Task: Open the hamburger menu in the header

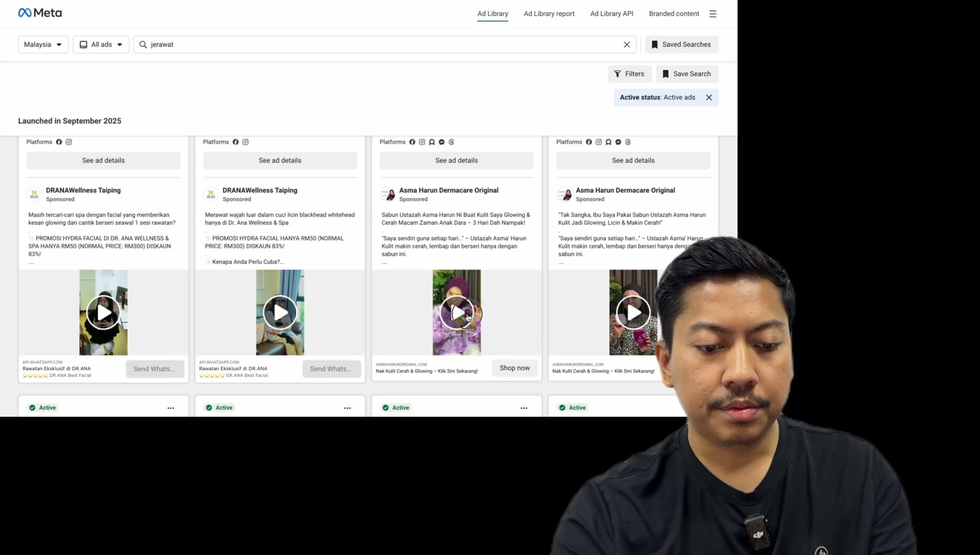Action: click(x=713, y=14)
